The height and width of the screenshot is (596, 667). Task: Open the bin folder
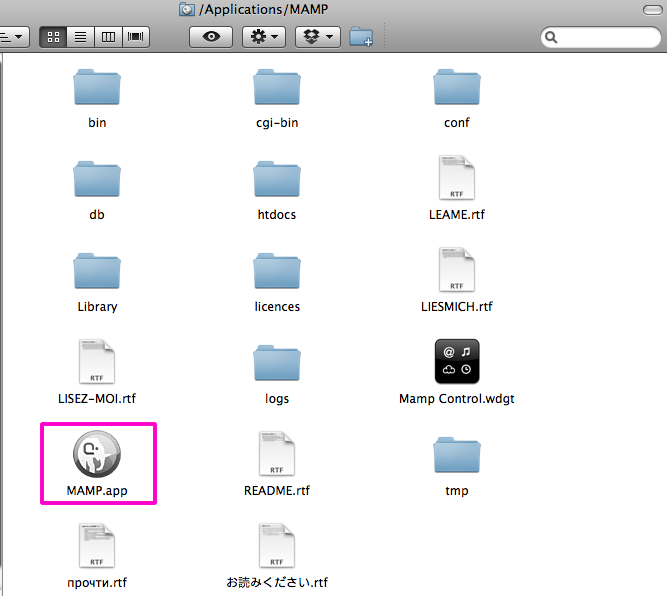[97, 87]
